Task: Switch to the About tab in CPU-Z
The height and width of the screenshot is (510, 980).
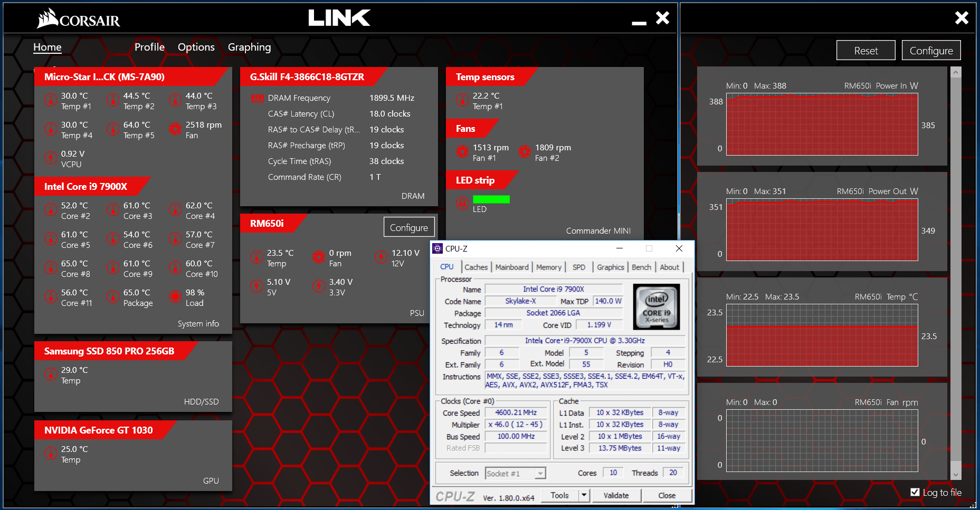Action: [x=670, y=267]
